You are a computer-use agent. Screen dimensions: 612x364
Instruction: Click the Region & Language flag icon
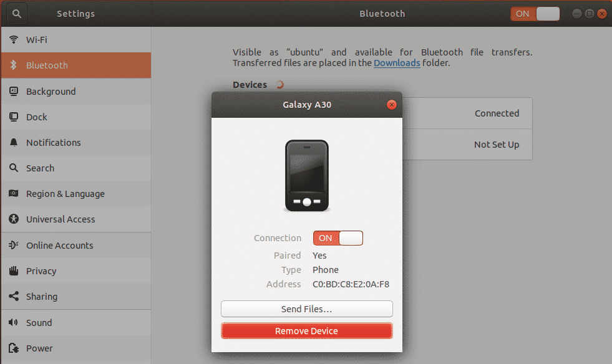click(x=14, y=193)
